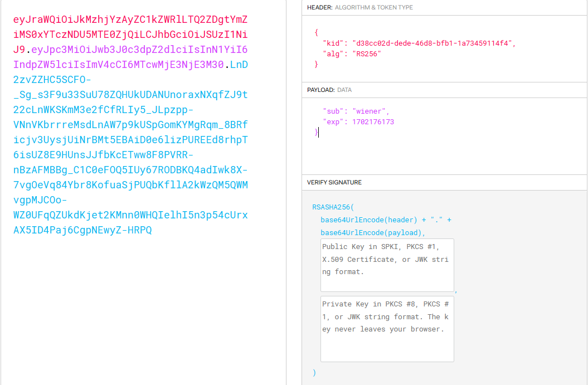This screenshot has width=588, height=385.
Task: Click the "ALGORITHM & TOKEN TYPE" label
Action: [x=374, y=8]
